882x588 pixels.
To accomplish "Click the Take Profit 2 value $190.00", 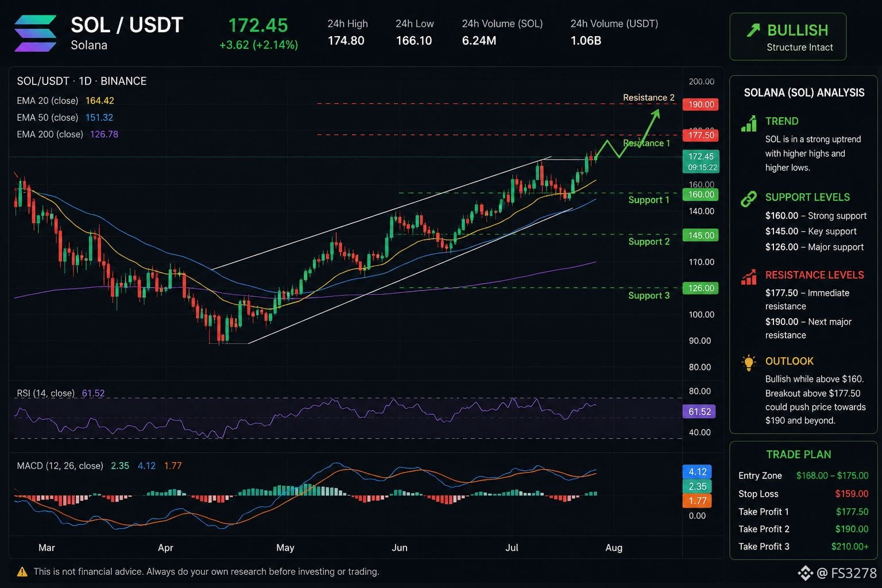I will (852, 529).
